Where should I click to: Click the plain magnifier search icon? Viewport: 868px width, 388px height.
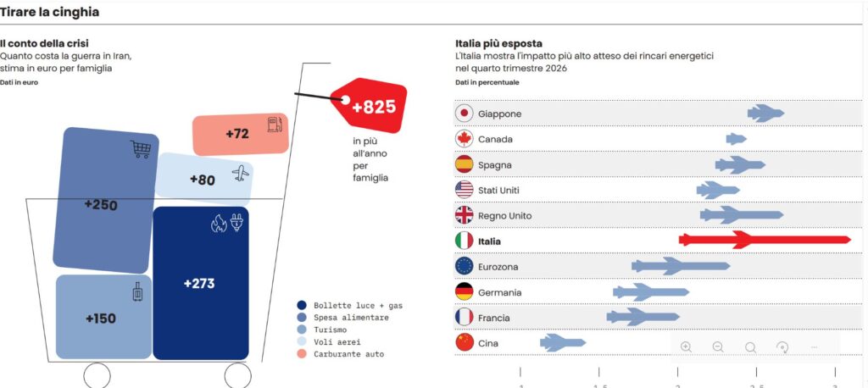pyautogui.click(x=750, y=346)
